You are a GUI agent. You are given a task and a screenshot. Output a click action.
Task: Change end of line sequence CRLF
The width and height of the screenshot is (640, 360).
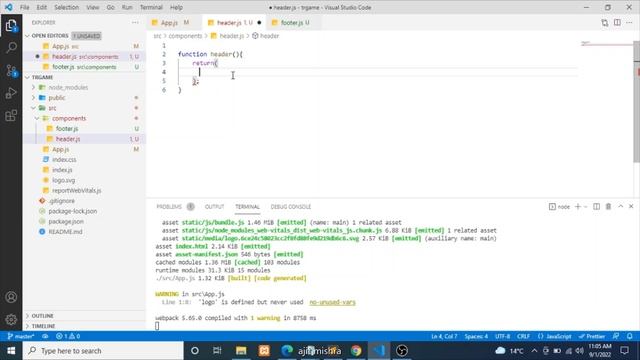point(523,336)
